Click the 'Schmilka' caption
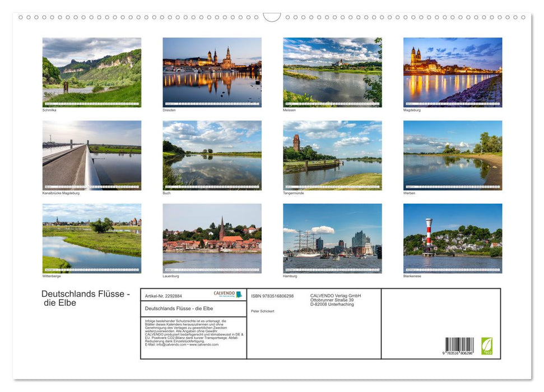Screen dimensions: 544x392 49,110
